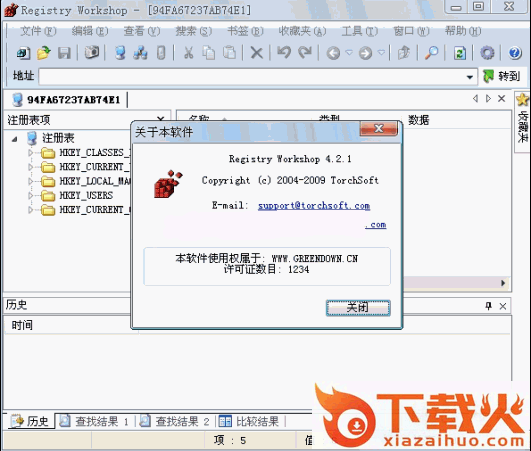Click the pin icon of the history panel

point(488,306)
